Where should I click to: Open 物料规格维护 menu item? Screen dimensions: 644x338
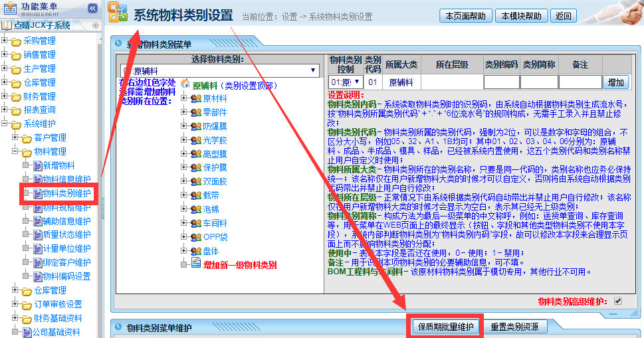tap(67, 208)
